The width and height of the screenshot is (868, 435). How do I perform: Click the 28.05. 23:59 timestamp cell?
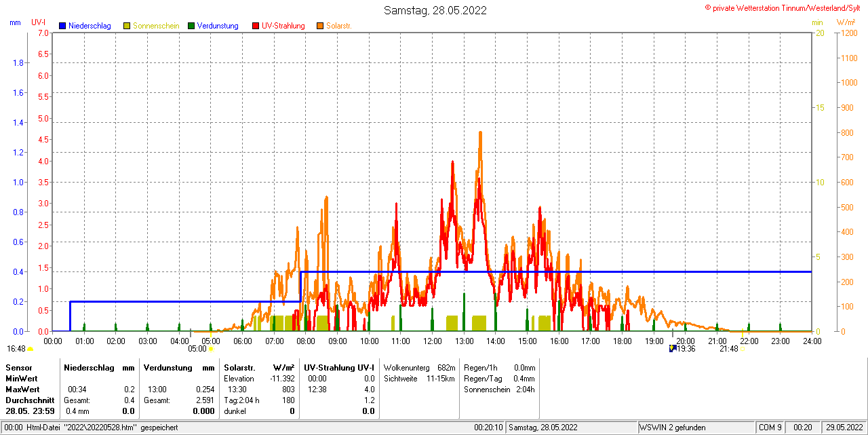29,411
